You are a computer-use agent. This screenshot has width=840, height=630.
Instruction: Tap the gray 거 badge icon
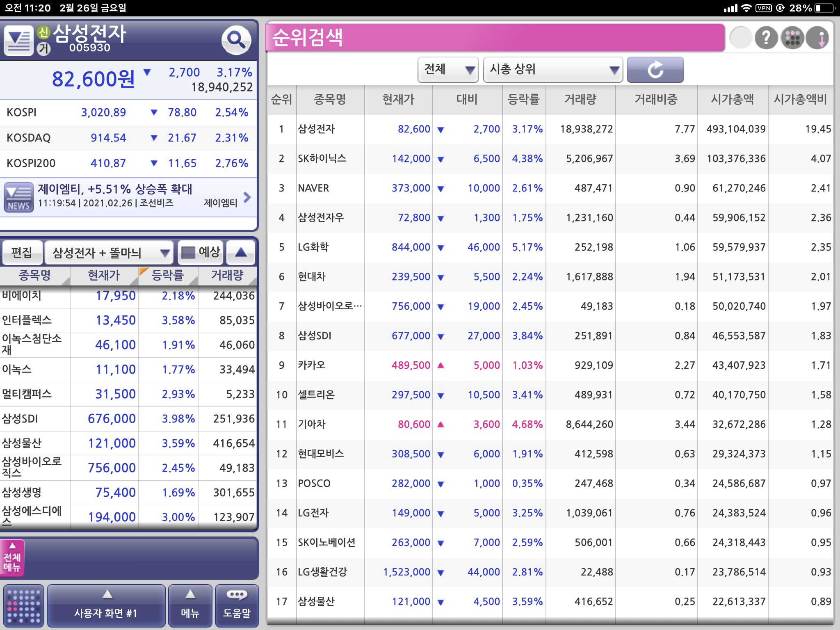coord(43,48)
